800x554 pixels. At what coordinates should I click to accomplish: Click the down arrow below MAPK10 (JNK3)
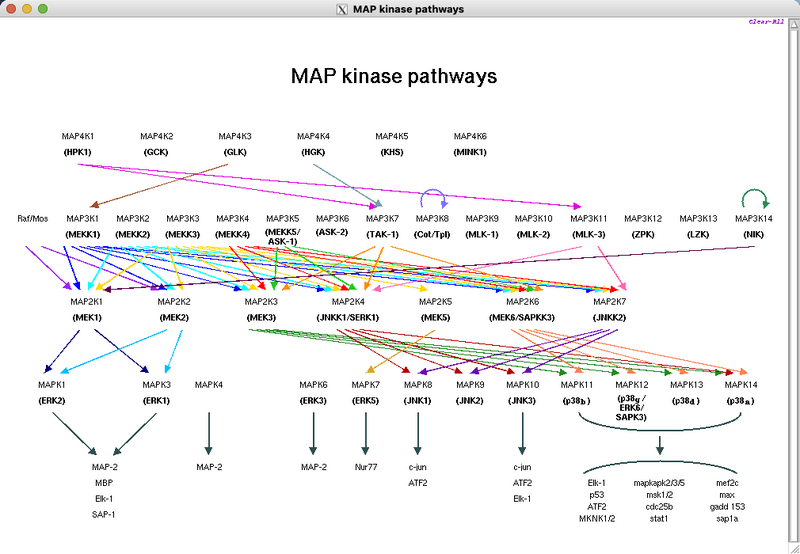(521, 430)
